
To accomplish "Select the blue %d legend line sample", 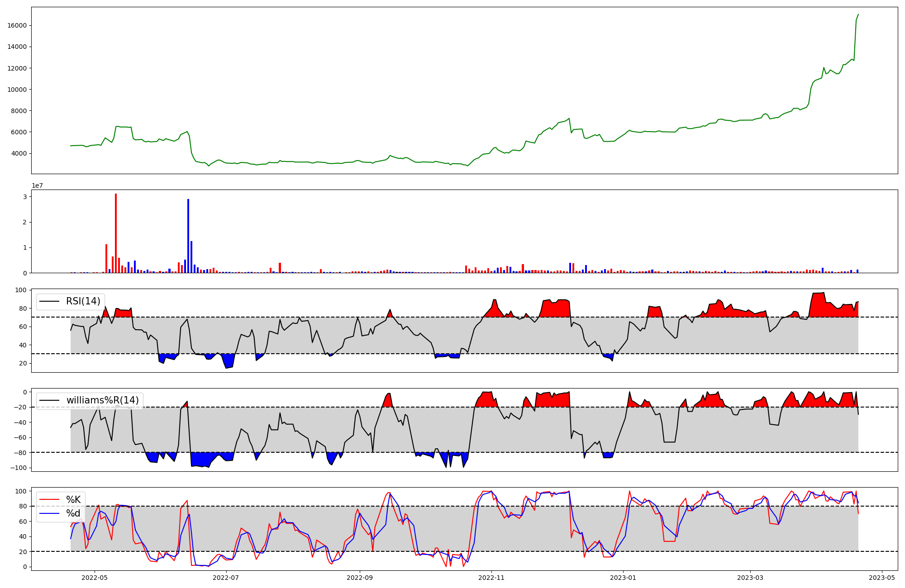I will 50,513.
